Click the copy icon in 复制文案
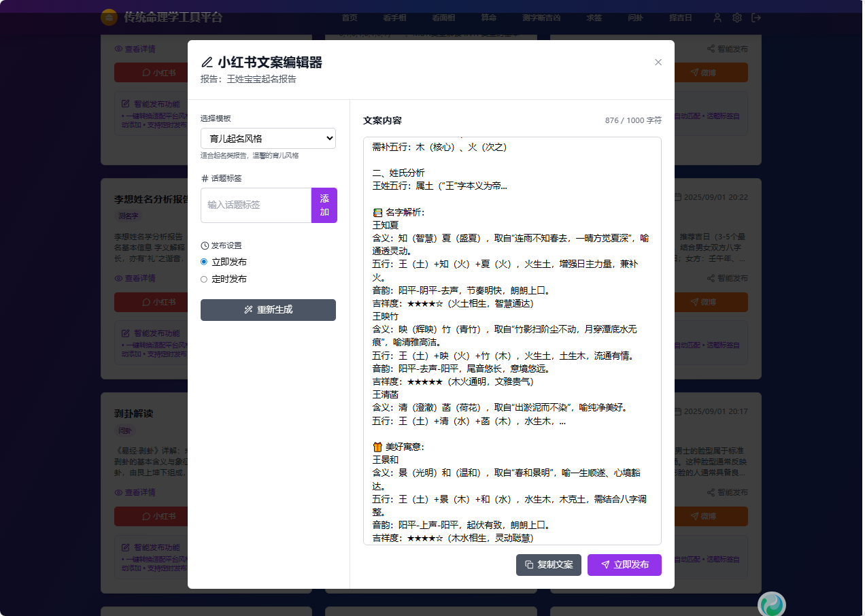865x616 pixels. click(529, 565)
